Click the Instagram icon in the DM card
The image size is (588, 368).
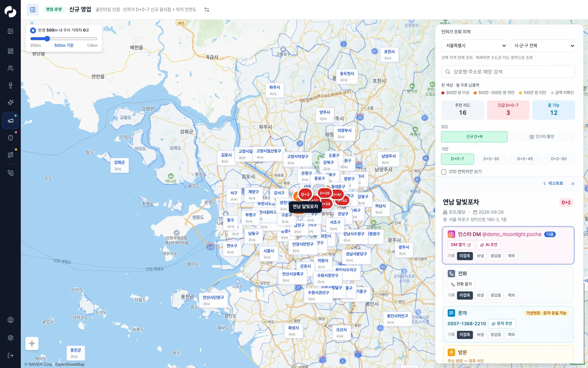point(451,234)
